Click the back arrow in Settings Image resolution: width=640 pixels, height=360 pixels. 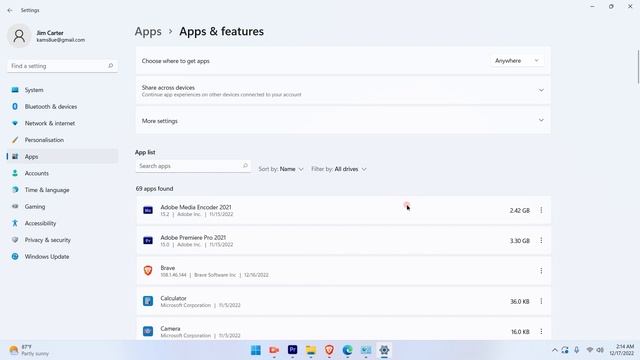point(10,10)
